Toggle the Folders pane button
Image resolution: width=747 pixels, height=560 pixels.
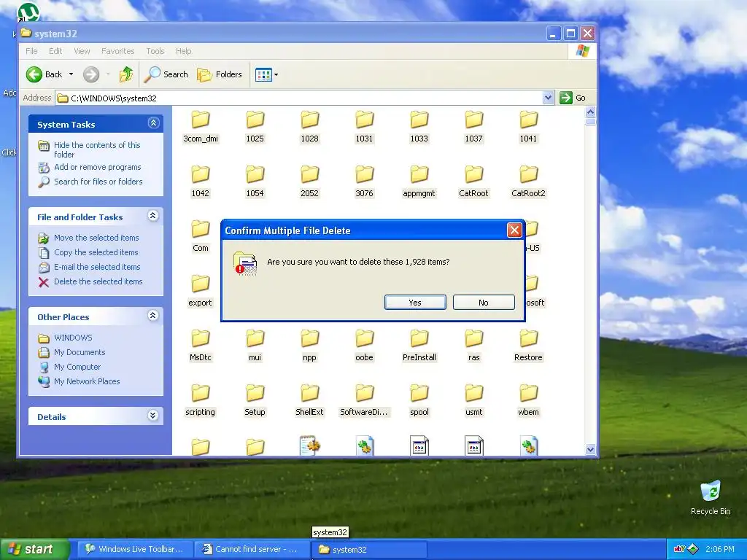(220, 74)
